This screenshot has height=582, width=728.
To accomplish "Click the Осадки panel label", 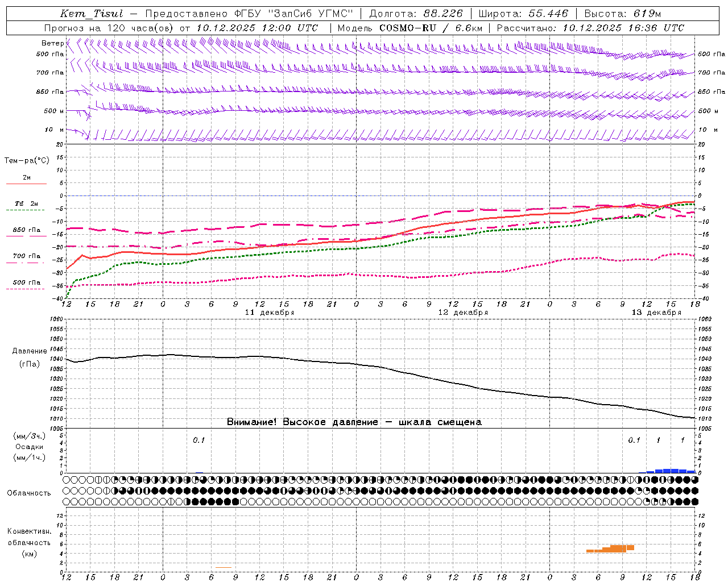I will click(30, 447).
